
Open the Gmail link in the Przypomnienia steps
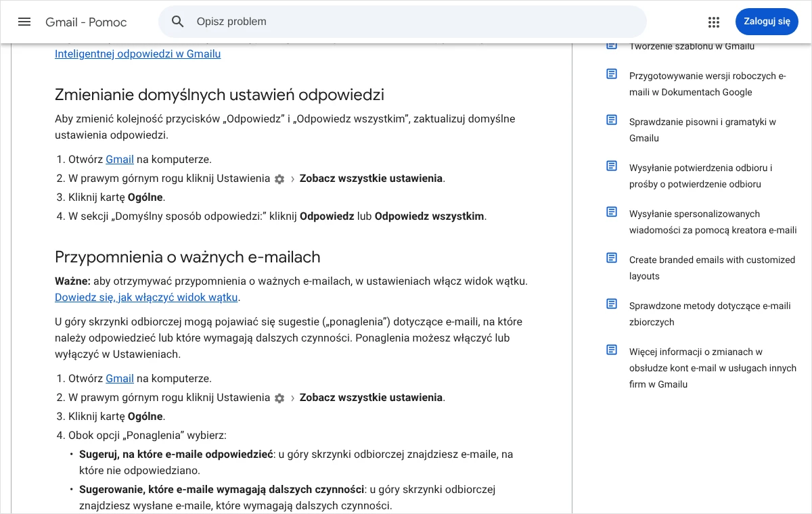coord(120,379)
